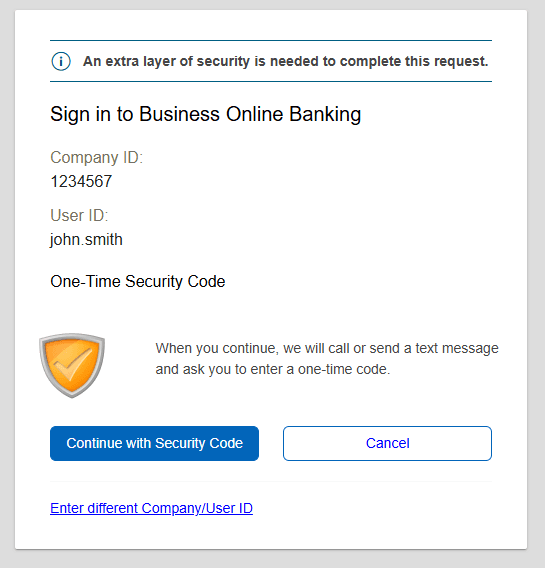Select the john.smith User ID text

[x=86, y=240]
